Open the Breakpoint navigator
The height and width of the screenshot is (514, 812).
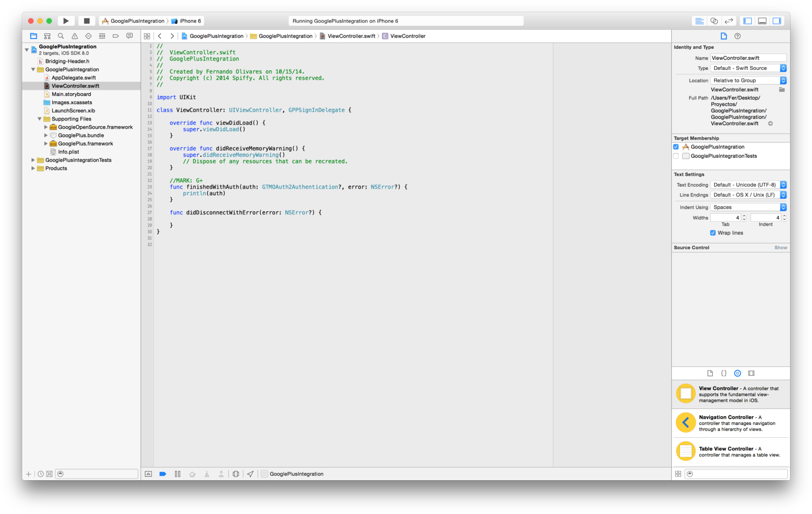(116, 36)
